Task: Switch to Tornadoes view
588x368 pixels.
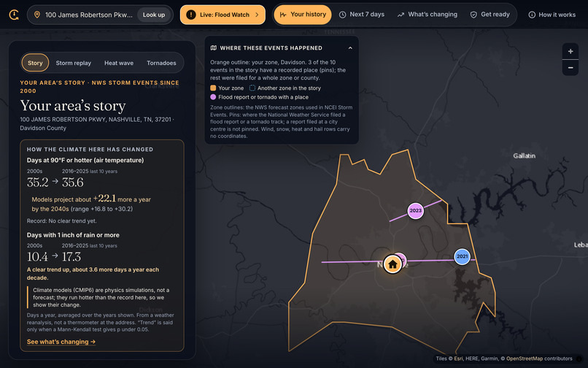Action: pyautogui.click(x=161, y=63)
